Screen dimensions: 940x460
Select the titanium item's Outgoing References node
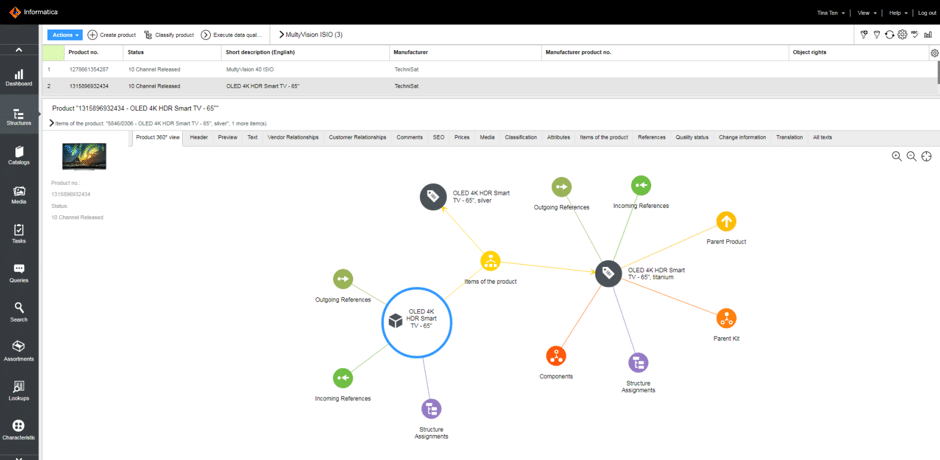562,187
